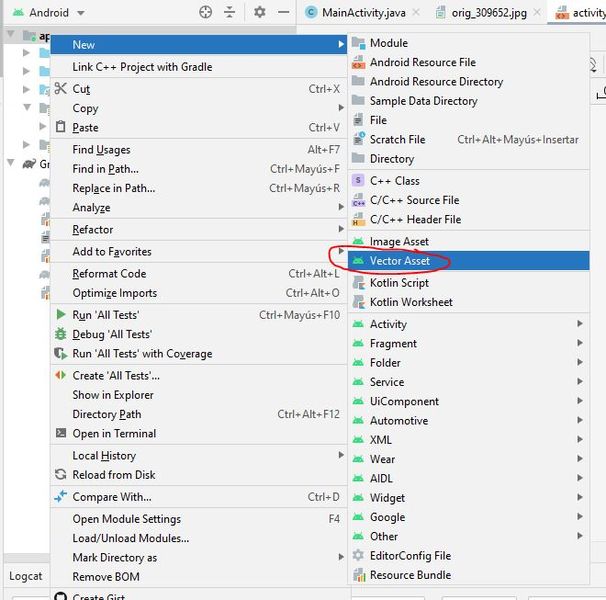The image size is (606, 600).
Task: Click C/C++ Header File icon
Action: tap(358, 219)
